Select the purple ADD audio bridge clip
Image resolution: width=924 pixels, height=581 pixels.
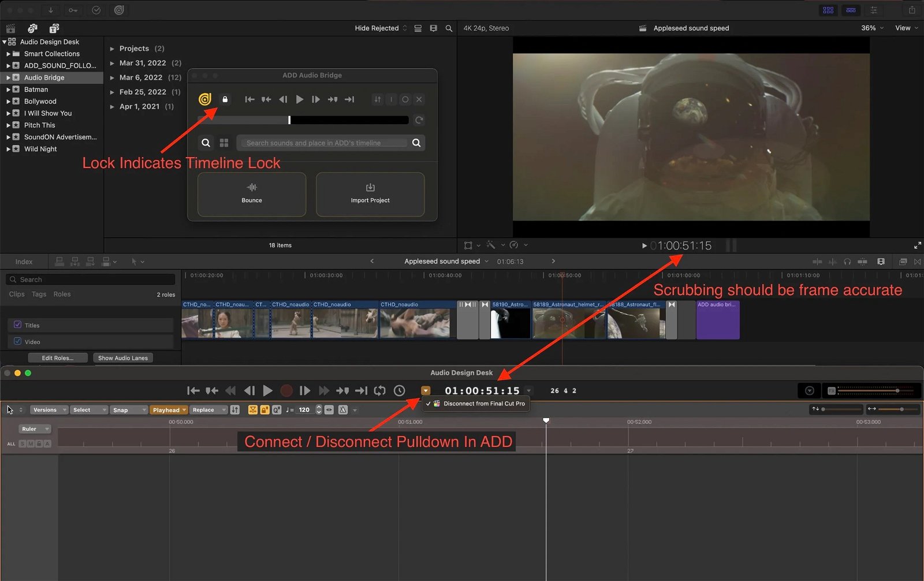tap(718, 320)
